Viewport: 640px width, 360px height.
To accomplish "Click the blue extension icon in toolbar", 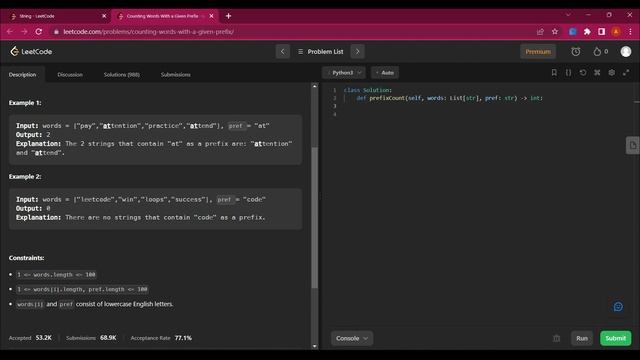I will click(x=573, y=31).
